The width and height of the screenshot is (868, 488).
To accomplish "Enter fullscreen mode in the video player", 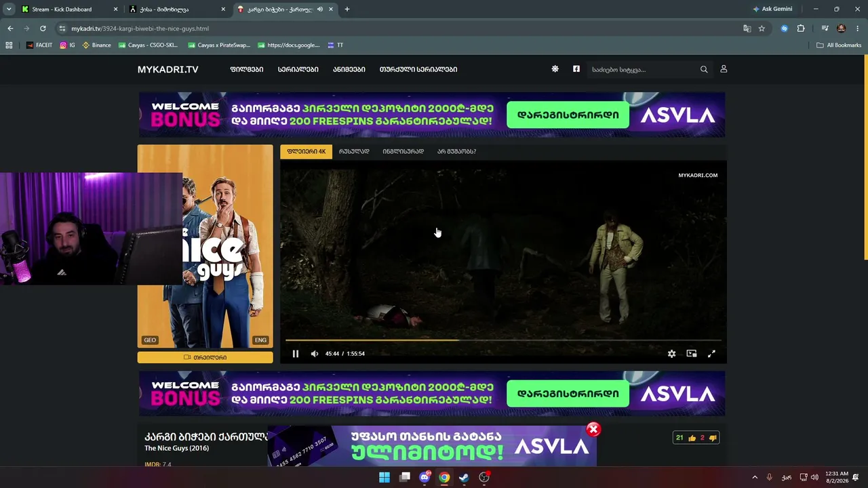I will (x=711, y=354).
